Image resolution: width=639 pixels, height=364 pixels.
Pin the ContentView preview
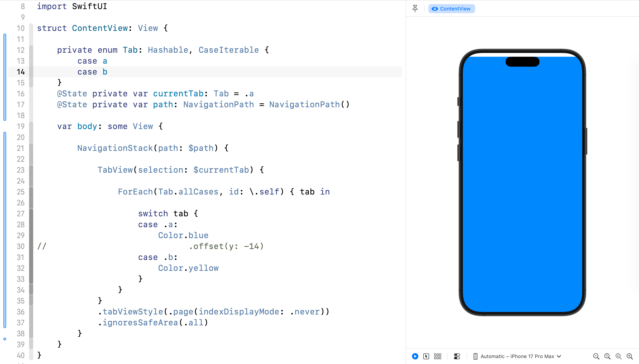coord(415,8)
